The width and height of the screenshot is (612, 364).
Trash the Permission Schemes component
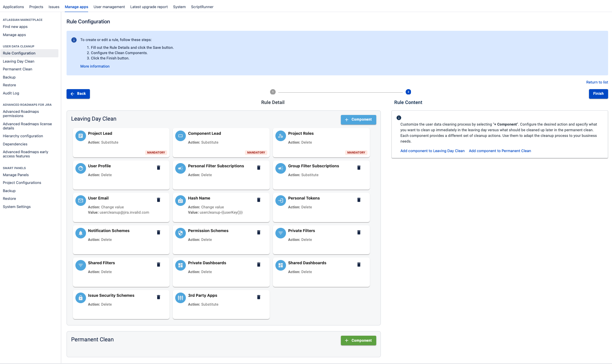259,232
